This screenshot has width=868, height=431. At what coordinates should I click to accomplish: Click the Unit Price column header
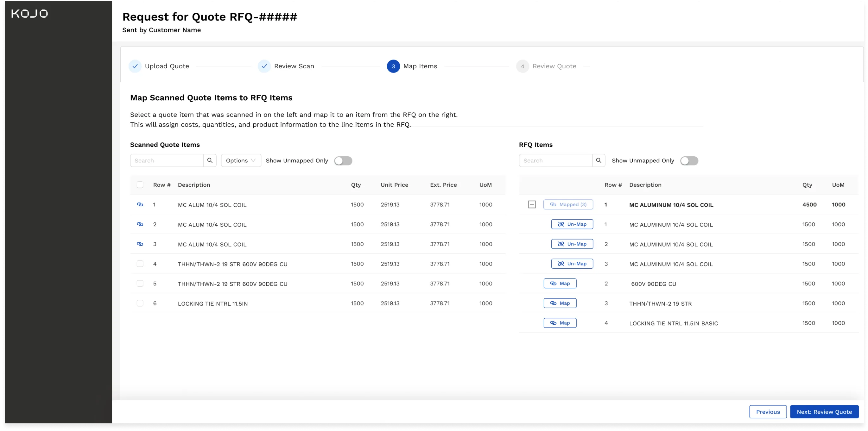tap(394, 185)
